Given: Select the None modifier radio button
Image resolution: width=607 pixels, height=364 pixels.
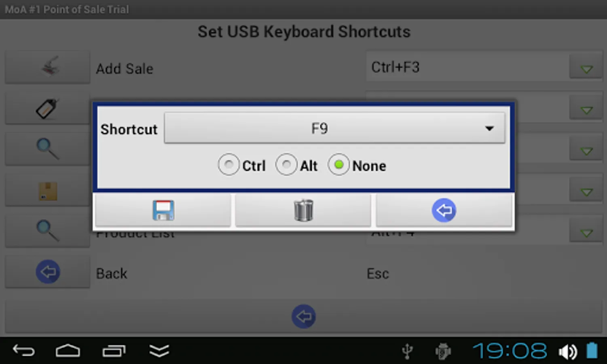Looking at the screenshot, I should click(x=338, y=165).
